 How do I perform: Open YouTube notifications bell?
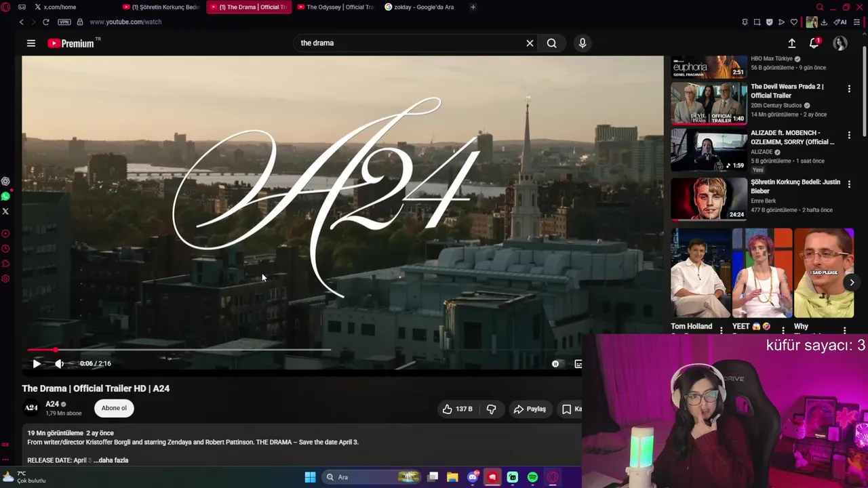click(x=814, y=43)
